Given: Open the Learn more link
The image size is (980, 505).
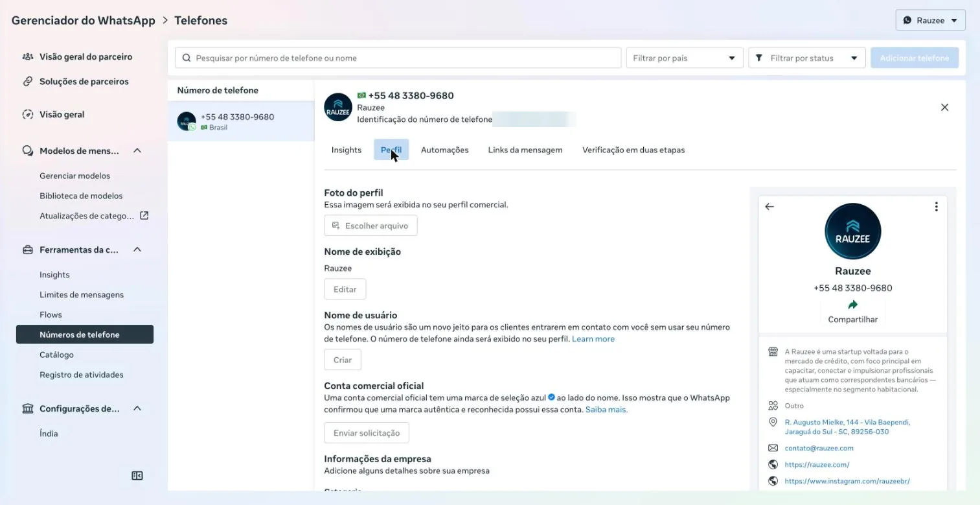Looking at the screenshot, I should (x=593, y=339).
